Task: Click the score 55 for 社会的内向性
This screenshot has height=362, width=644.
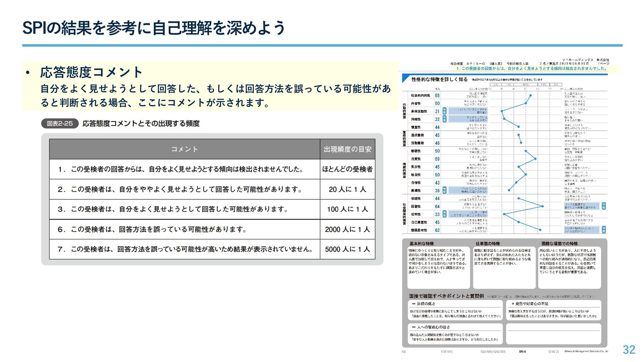Action: click(437, 96)
